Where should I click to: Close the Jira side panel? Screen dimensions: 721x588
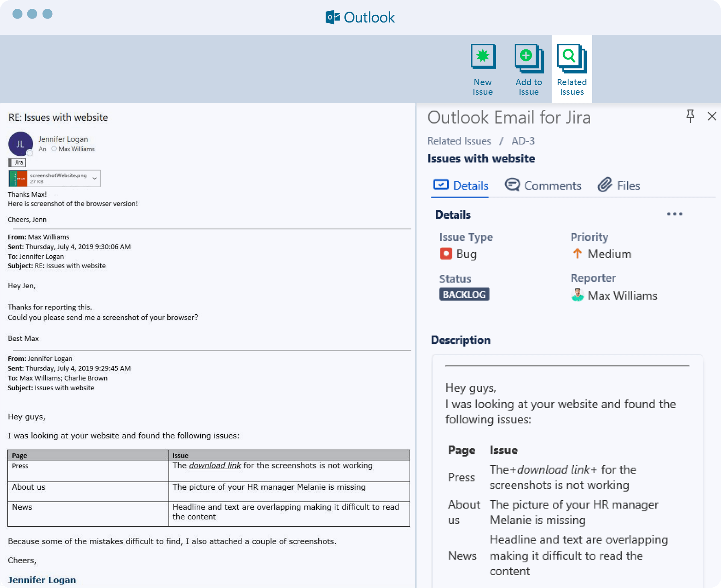(712, 116)
